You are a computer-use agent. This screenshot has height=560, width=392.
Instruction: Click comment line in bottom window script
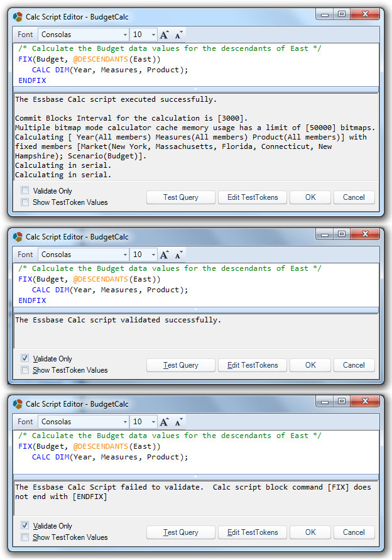click(170, 436)
